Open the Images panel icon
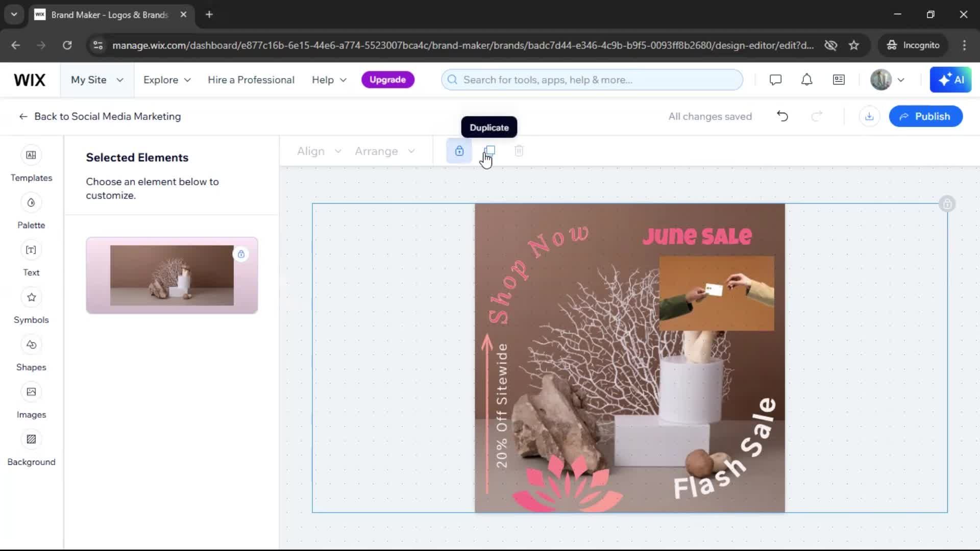The width and height of the screenshot is (980, 551). tap(31, 392)
